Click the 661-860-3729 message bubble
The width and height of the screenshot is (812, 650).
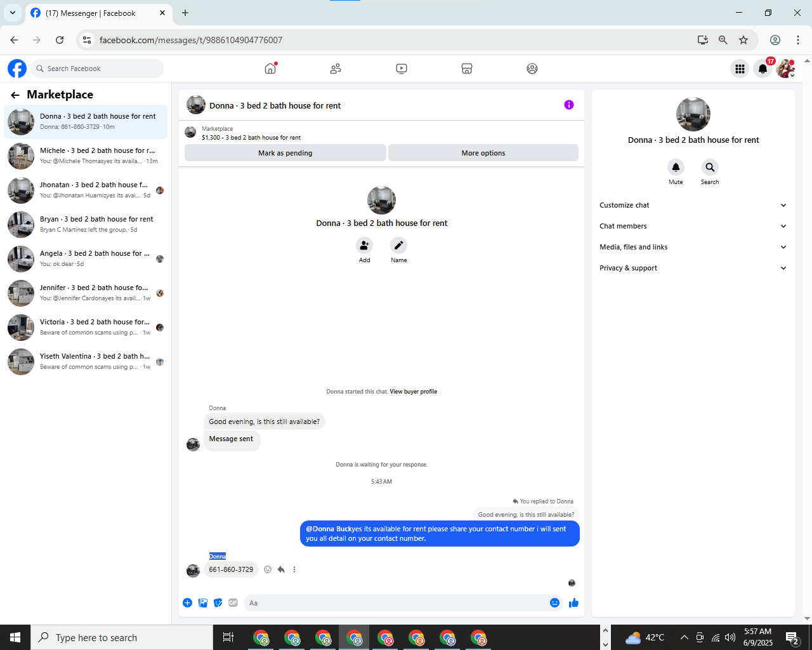click(231, 569)
